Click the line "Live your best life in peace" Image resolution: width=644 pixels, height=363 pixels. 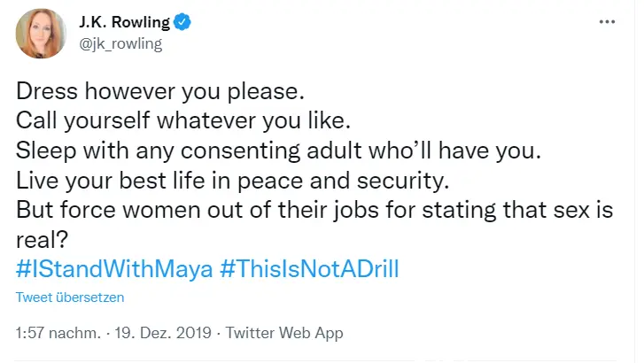pyautogui.click(x=232, y=181)
